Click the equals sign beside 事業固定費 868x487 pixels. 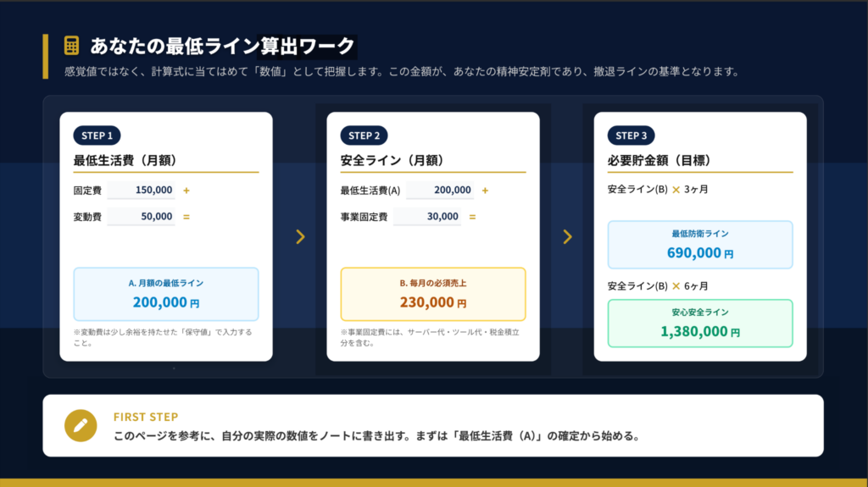473,217
